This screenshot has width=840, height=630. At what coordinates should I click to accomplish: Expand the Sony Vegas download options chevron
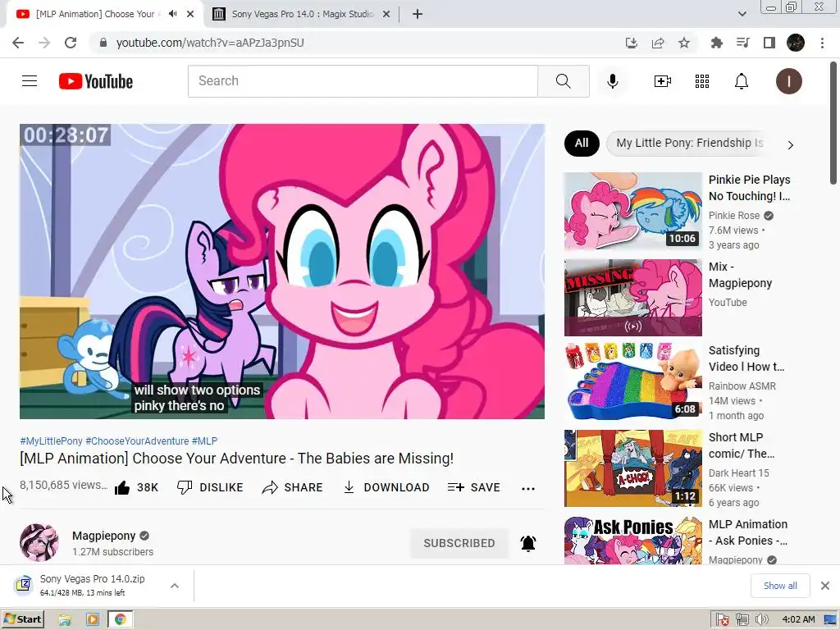click(x=175, y=586)
